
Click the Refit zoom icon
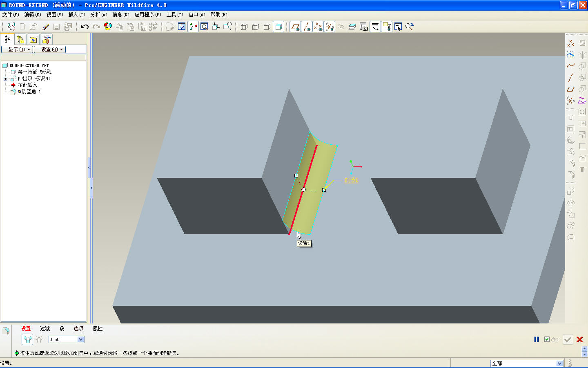tap(204, 27)
